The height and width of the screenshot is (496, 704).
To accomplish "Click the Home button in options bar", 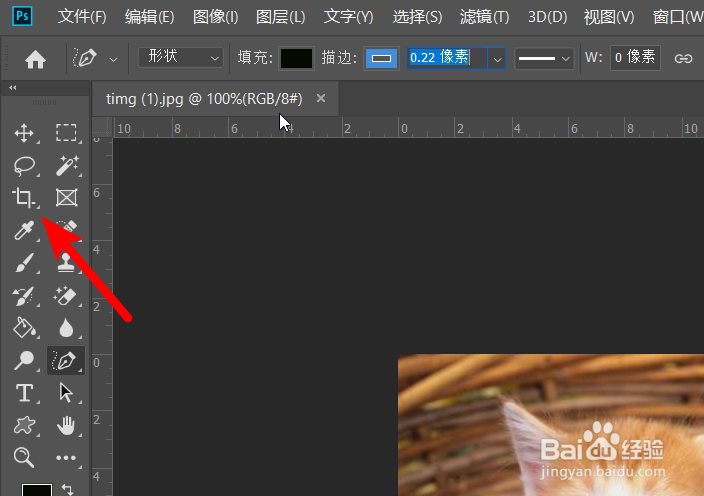I will point(35,59).
